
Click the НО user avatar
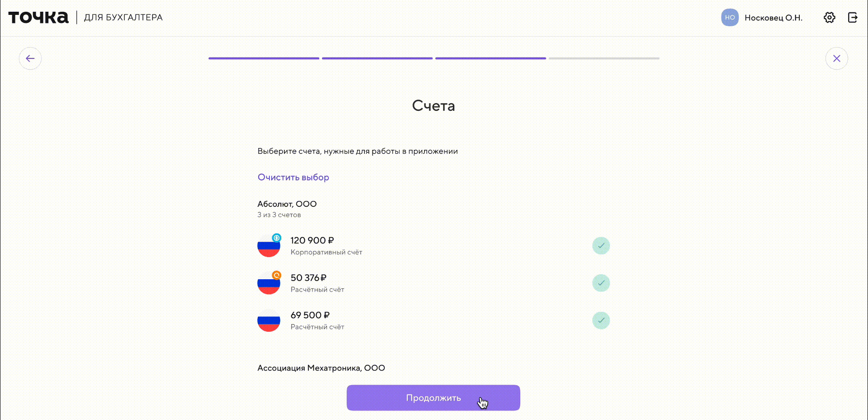(x=730, y=18)
